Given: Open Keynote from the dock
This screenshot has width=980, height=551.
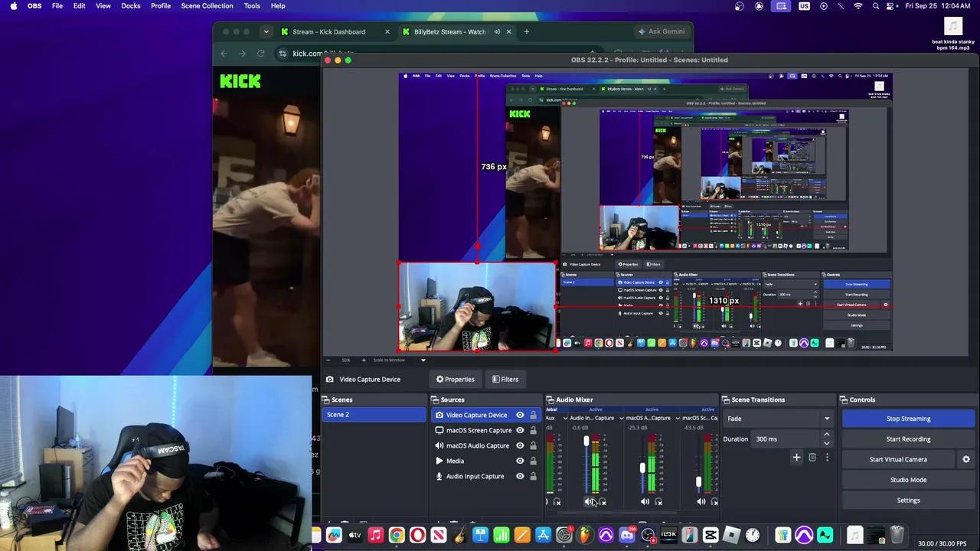Looking at the screenshot, I should click(x=480, y=536).
